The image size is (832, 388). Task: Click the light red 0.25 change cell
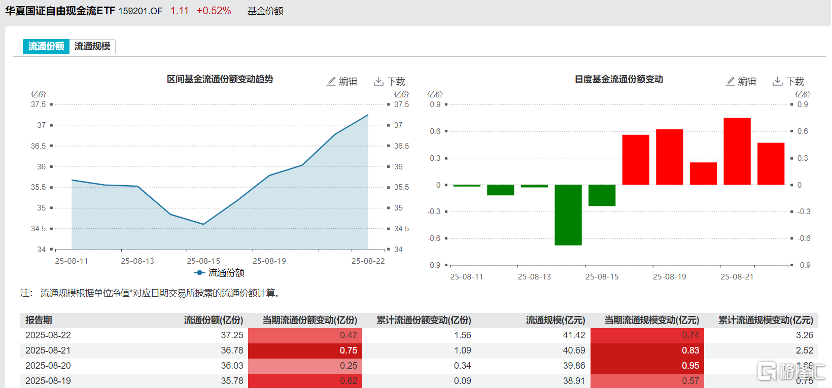coord(305,366)
